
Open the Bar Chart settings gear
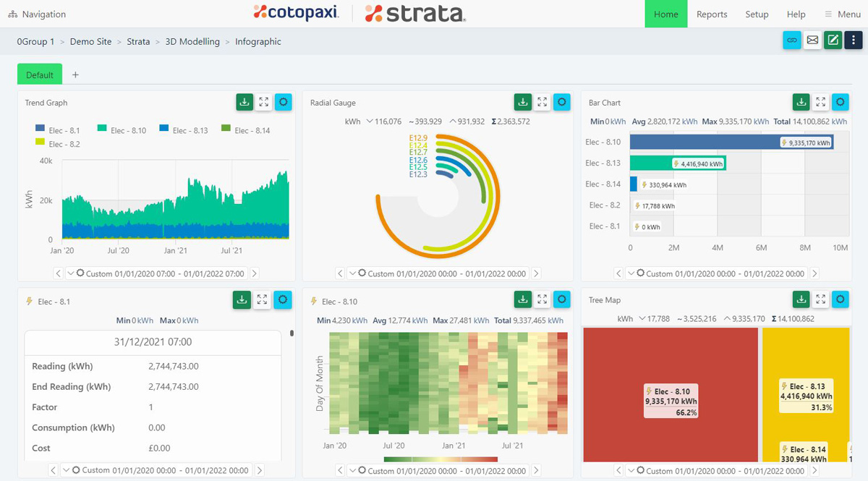pyautogui.click(x=840, y=102)
